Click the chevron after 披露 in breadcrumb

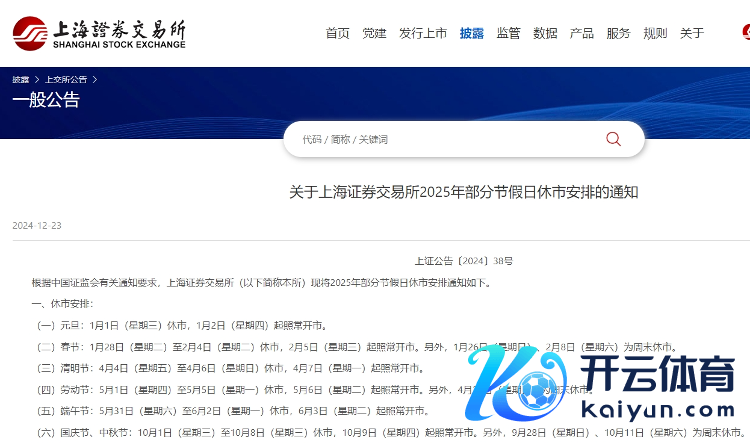(x=36, y=79)
